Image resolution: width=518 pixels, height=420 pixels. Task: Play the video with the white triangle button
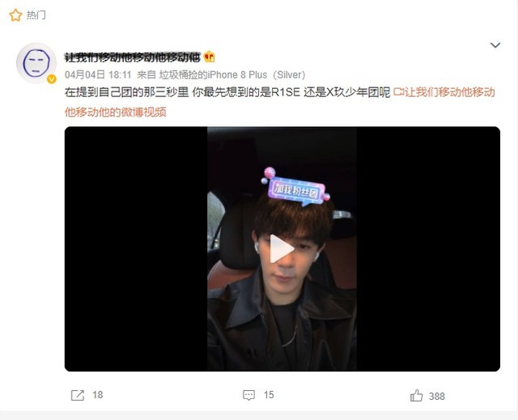click(282, 248)
